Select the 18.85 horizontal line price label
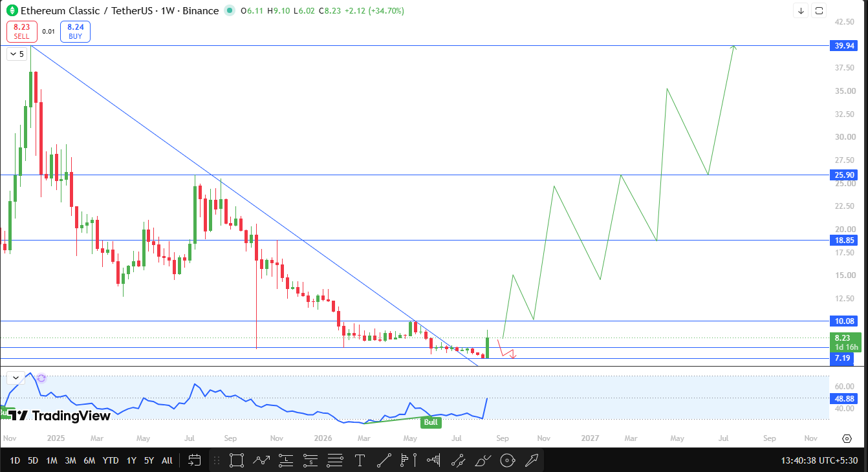Image resolution: width=868 pixels, height=472 pixels. tap(845, 240)
